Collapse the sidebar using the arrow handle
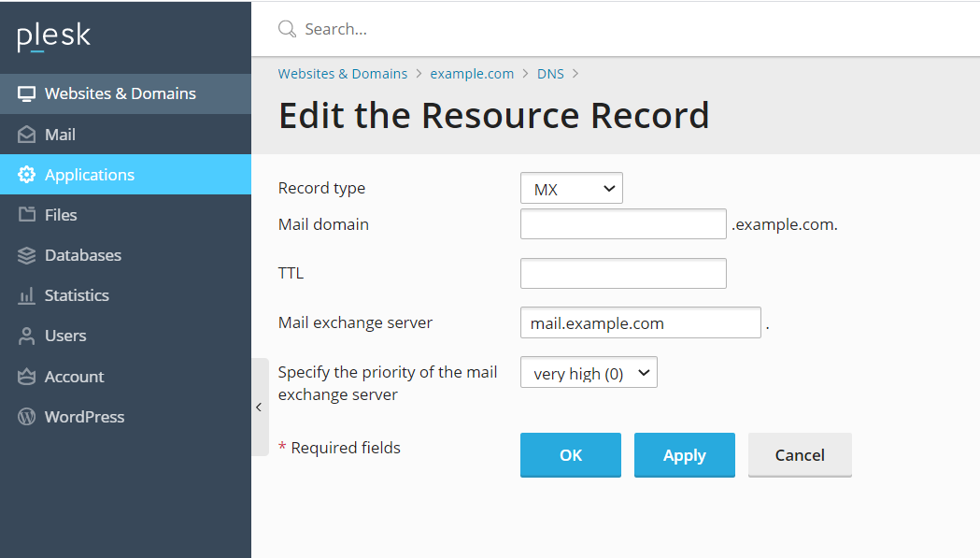This screenshot has width=980, height=558. coord(259,407)
